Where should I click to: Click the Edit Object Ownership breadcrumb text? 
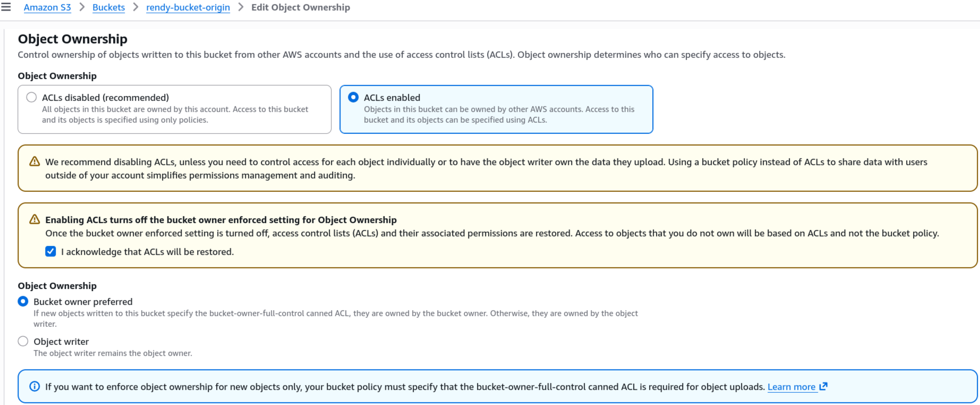[x=301, y=7]
